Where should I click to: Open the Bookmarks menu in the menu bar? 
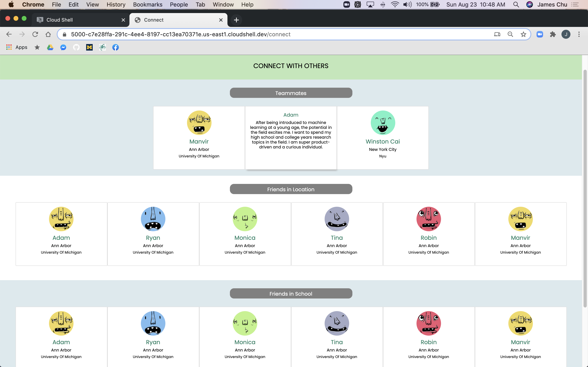(147, 4)
